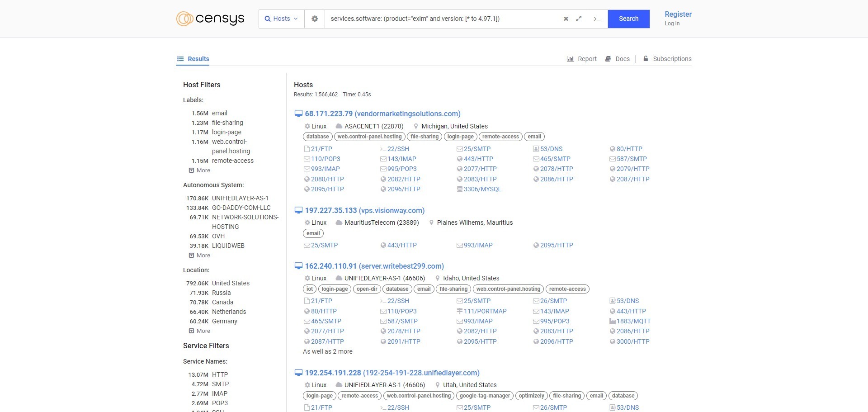Open the search settings gear icon
The height and width of the screenshot is (412, 868).
315,19
